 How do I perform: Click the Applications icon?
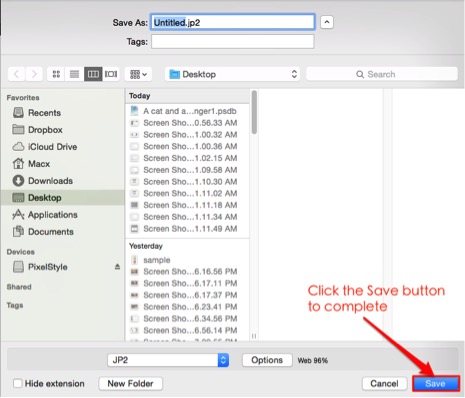[x=18, y=214]
